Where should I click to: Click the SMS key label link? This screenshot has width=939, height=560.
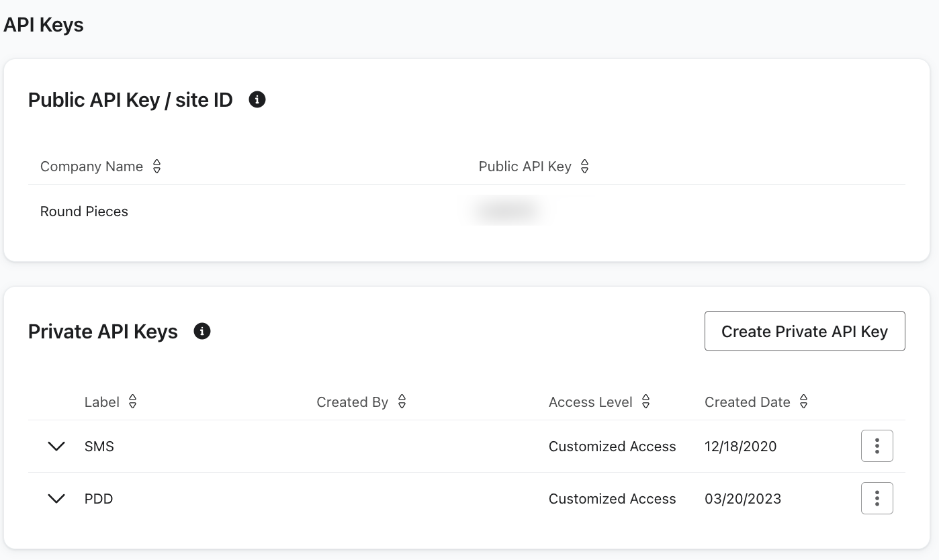(99, 446)
